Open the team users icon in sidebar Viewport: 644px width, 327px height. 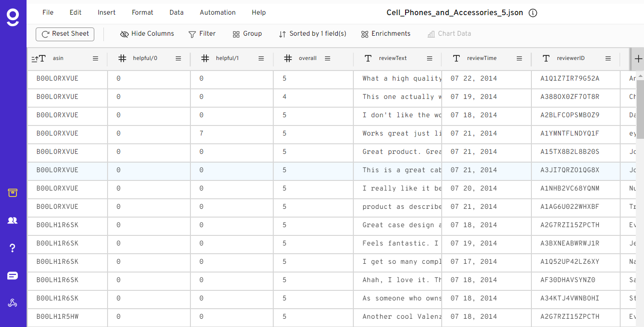[x=13, y=220]
